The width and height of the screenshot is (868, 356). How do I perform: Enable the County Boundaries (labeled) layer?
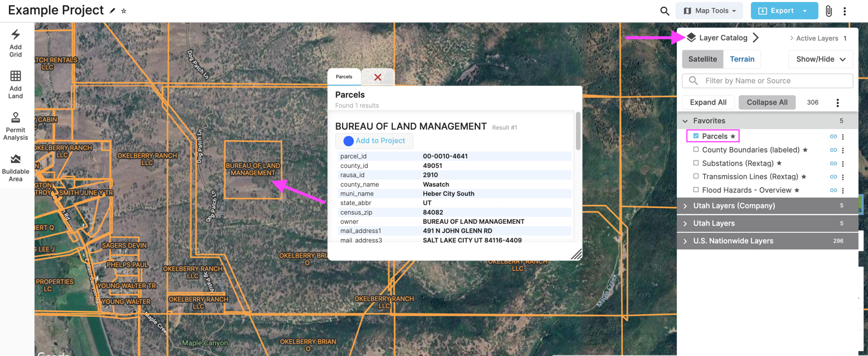pos(695,149)
